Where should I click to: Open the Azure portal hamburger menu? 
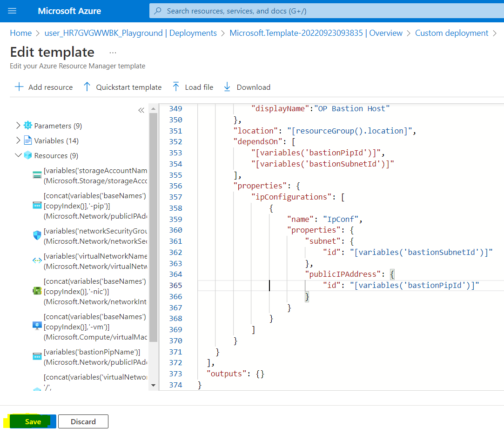click(x=12, y=11)
